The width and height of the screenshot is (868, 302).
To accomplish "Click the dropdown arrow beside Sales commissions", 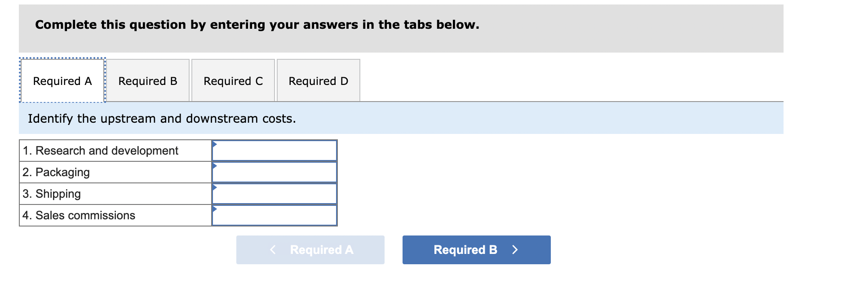I will (215, 208).
